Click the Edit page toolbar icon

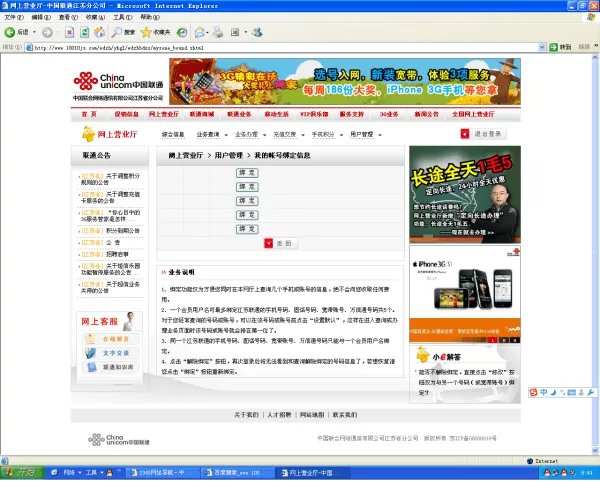[235, 33]
